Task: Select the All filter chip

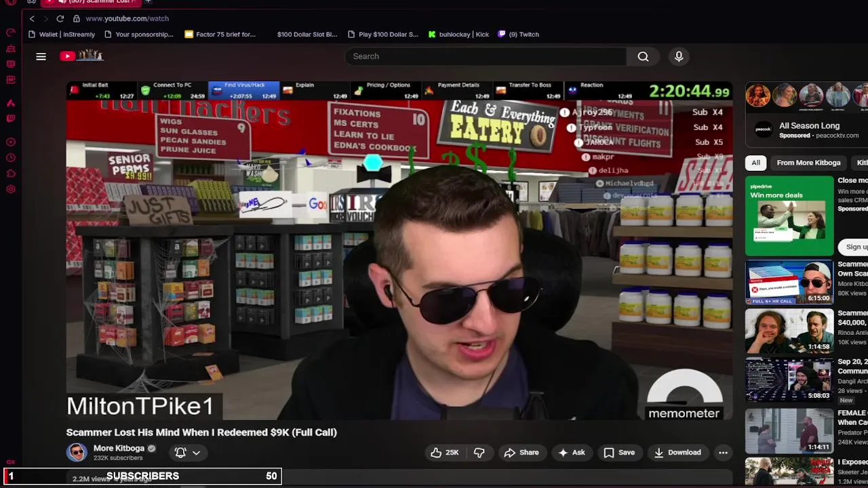Action: tap(755, 163)
